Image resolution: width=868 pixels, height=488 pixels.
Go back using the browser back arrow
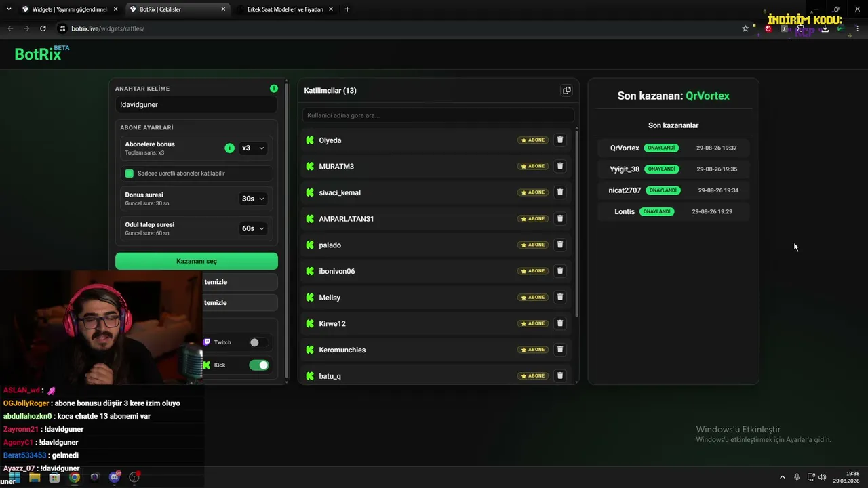pyautogui.click(x=10, y=28)
